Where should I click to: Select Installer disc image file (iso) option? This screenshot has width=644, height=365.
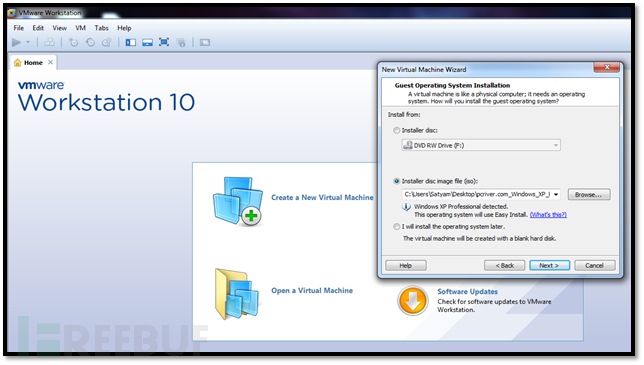pyautogui.click(x=396, y=181)
